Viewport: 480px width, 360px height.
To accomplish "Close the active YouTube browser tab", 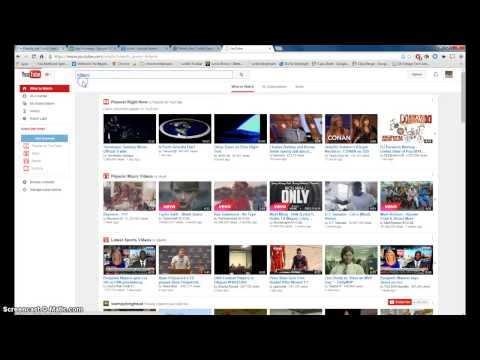I will tap(270, 49).
